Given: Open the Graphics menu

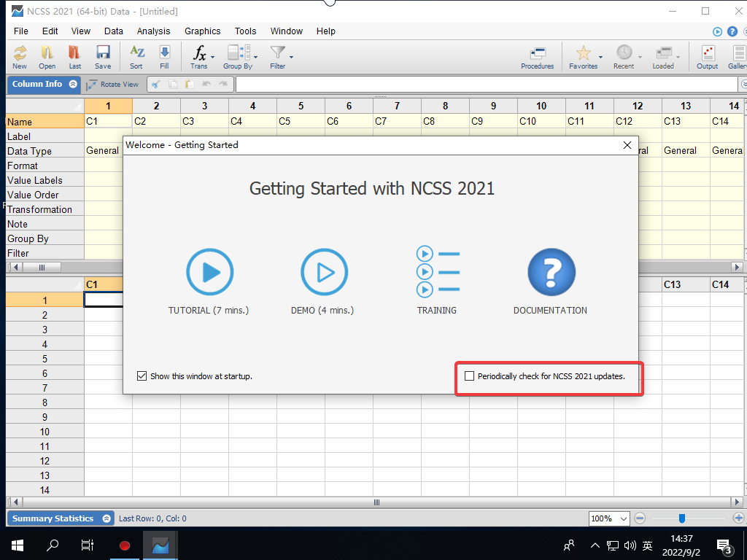Looking at the screenshot, I should click(x=203, y=31).
